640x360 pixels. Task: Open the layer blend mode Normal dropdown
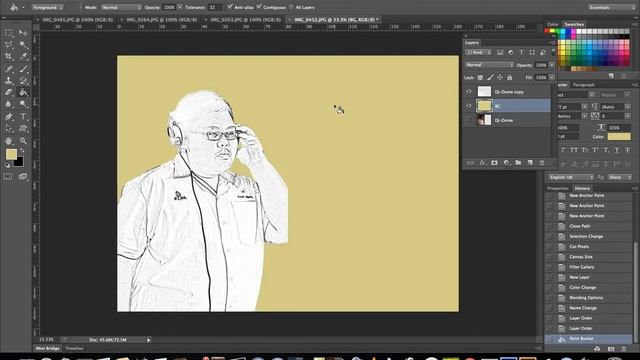[489, 65]
